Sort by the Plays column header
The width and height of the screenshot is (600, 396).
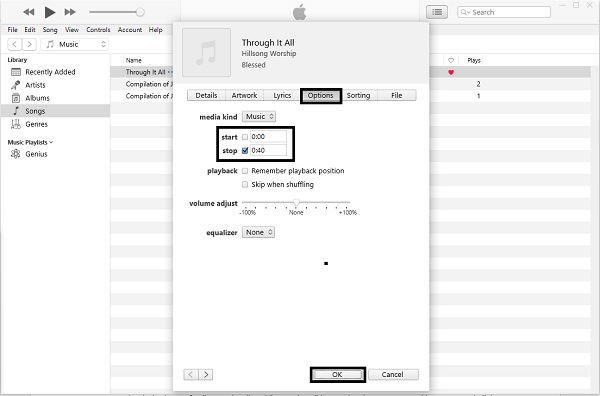(x=474, y=60)
